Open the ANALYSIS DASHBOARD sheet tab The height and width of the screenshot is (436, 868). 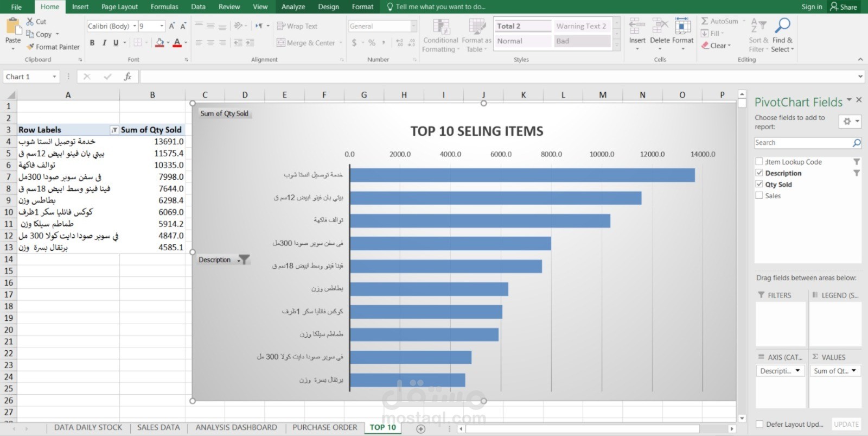[x=236, y=427]
